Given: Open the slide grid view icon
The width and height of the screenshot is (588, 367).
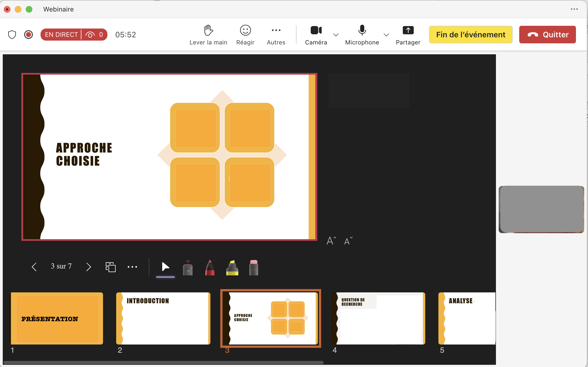Looking at the screenshot, I should tap(111, 267).
